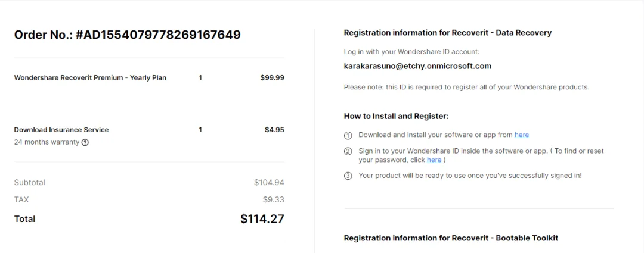Open the download software 'here' link
The width and height of the screenshot is (644, 253).
tap(522, 135)
